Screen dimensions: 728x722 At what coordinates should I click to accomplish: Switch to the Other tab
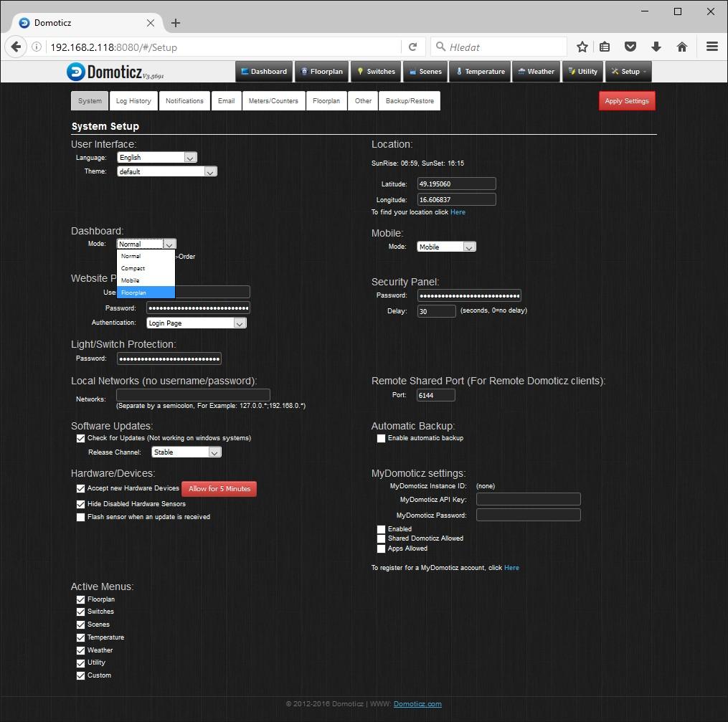point(363,100)
